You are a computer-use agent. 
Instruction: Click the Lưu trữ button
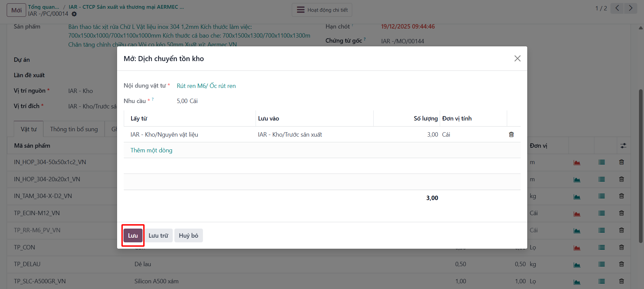158,236
